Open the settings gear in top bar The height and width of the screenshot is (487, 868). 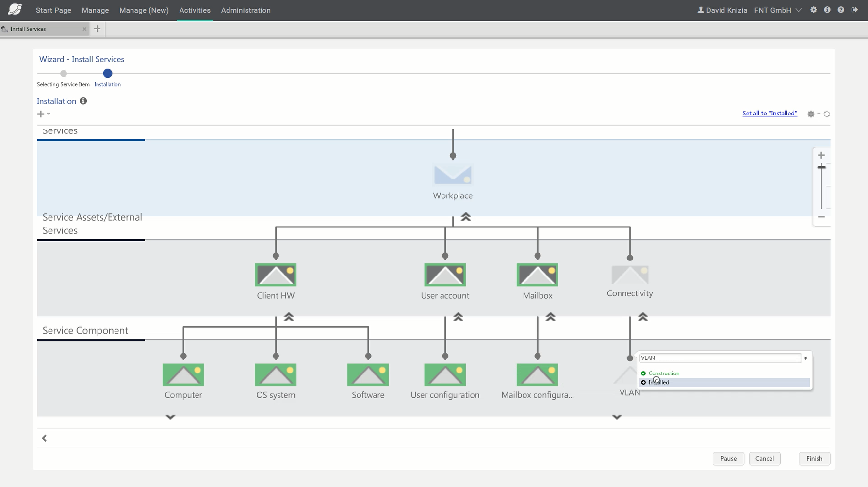pyautogui.click(x=814, y=10)
